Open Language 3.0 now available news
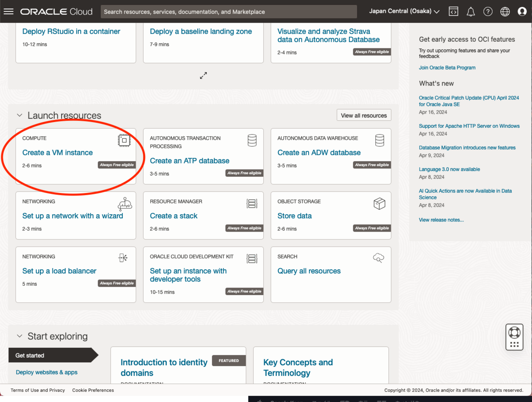 click(x=450, y=169)
